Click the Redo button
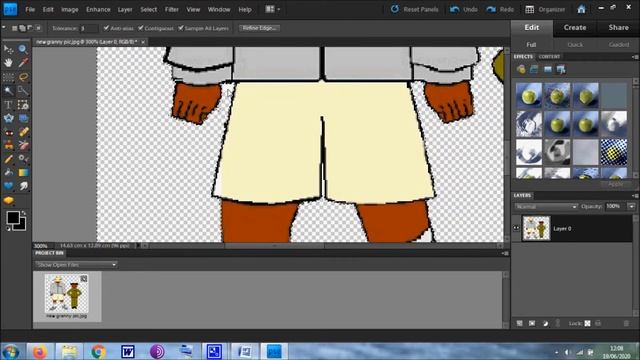This screenshot has height=360, width=640. (500, 9)
